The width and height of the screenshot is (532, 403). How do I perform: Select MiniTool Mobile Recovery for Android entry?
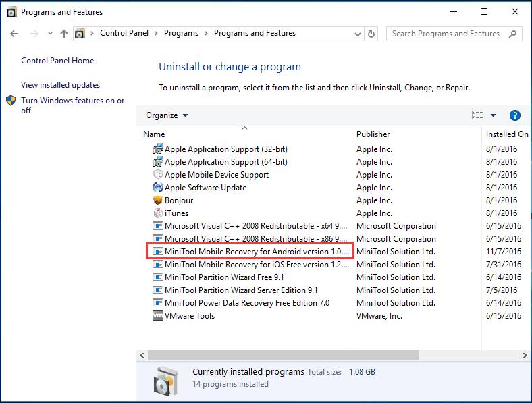(x=257, y=252)
